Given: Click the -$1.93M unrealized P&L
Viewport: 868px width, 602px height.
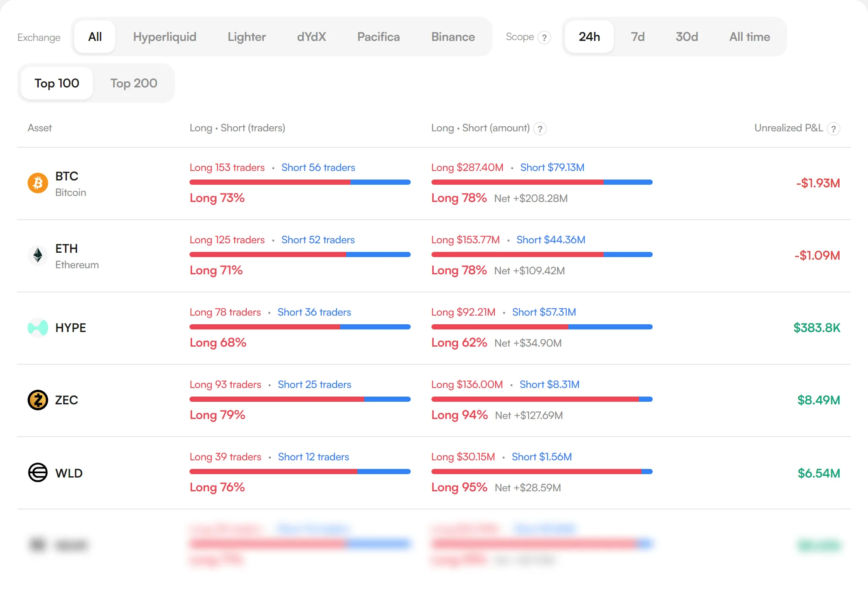Looking at the screenshot, I should (818, 183).
